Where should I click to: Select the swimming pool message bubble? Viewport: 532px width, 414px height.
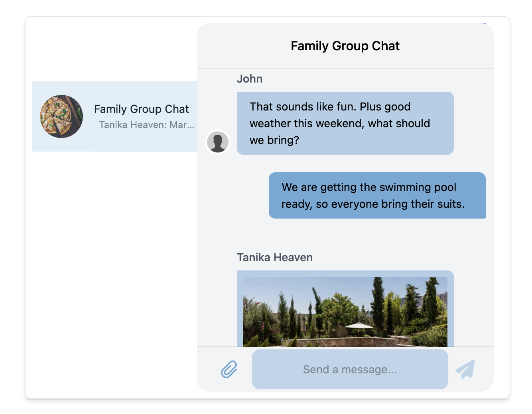(x=377, y=195)
